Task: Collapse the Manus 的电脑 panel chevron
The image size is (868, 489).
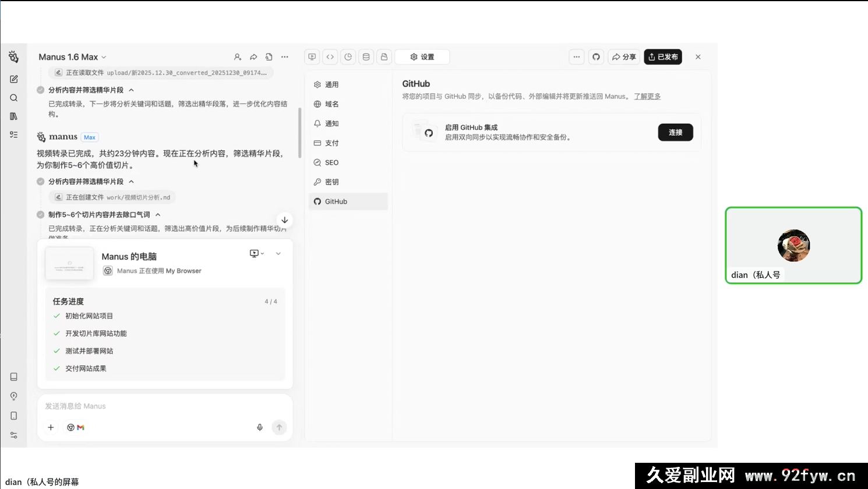Action: pyautogui.click(x=278, y=253)
